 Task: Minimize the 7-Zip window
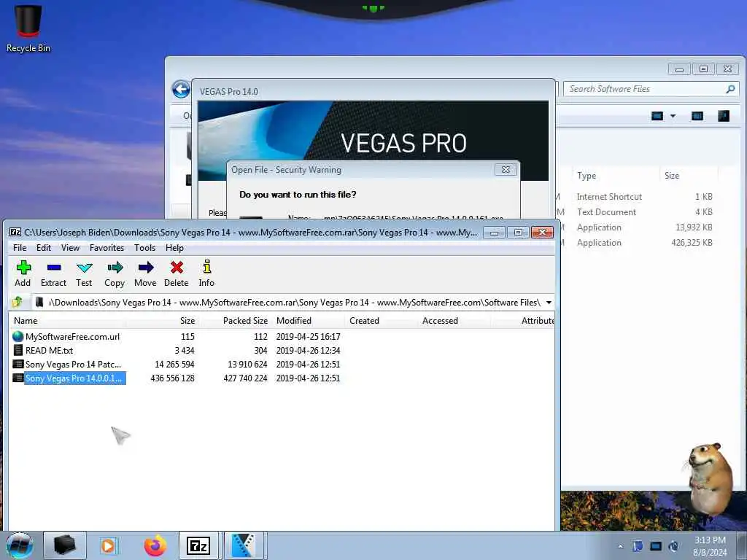click(x=495, y=233)
